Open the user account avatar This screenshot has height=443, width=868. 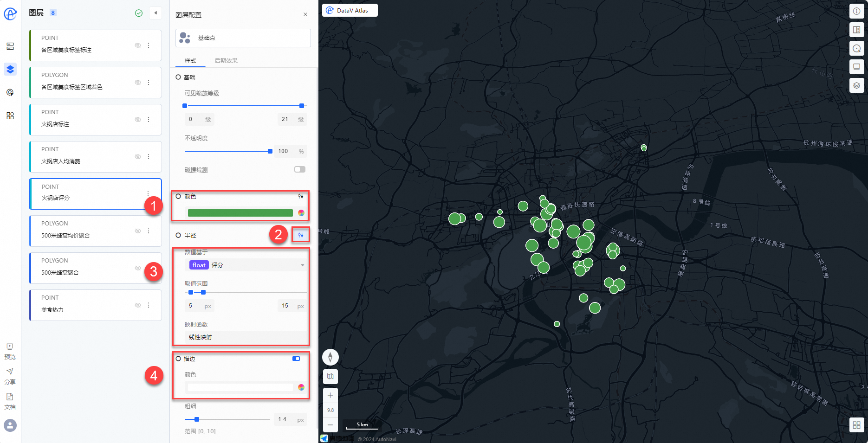click(x=10, y=425)
